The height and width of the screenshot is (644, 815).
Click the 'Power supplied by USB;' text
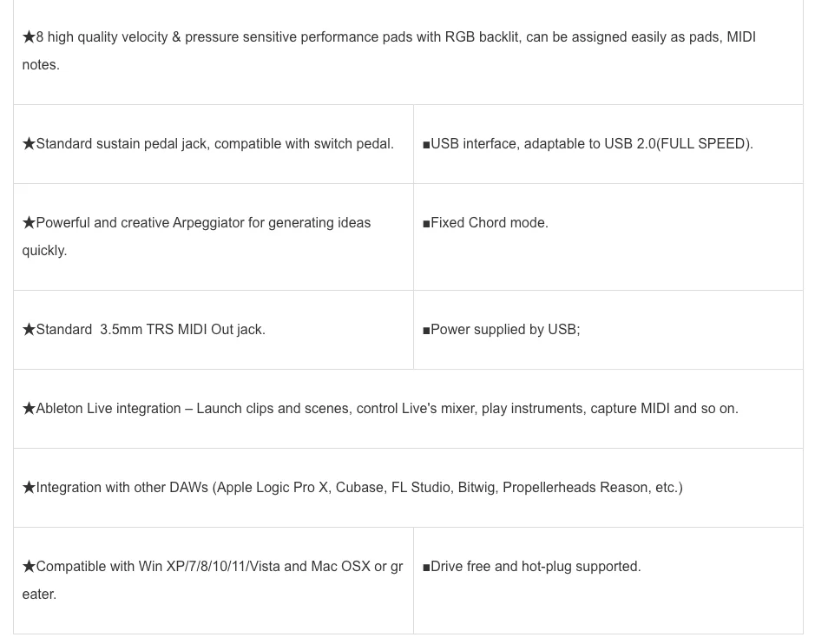click(505, 330)
